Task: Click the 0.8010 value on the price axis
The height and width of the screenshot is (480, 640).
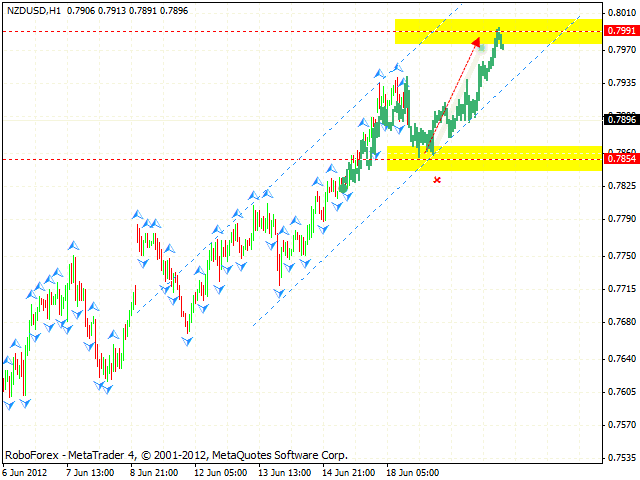Action: point(618,13)
